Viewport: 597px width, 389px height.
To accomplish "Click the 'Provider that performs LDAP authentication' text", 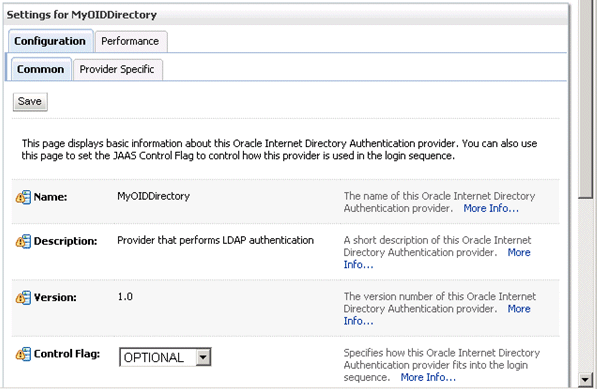I will coord(215,241).
